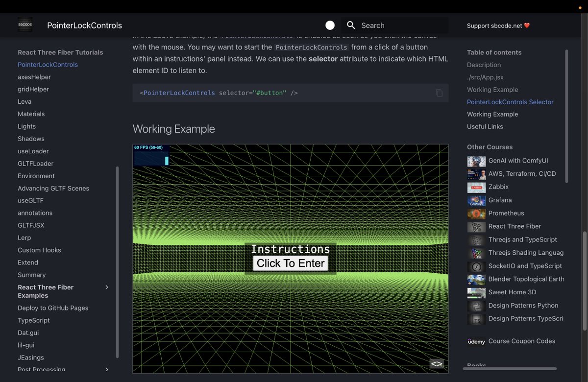Open the Summary page

31,275
